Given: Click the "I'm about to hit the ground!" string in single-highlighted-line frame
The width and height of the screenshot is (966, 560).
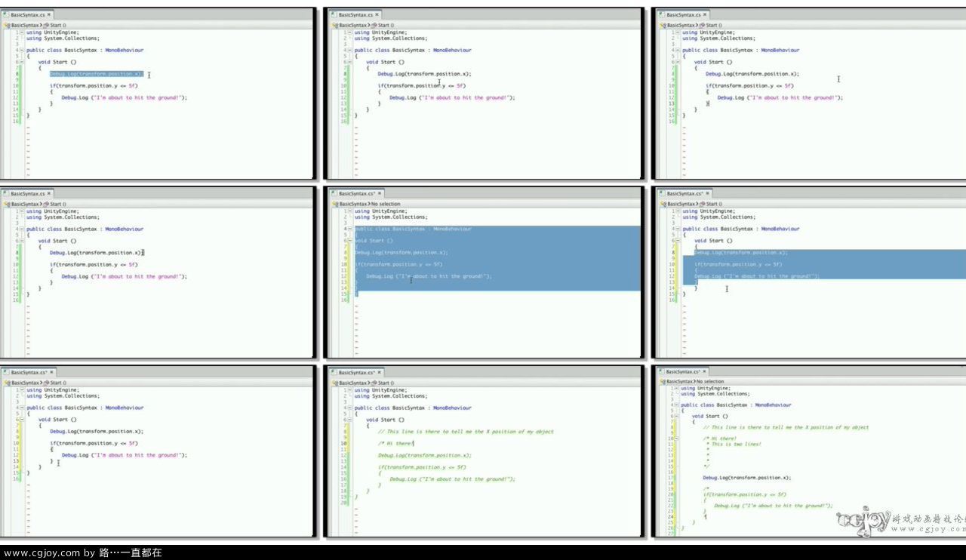Looking at the screenshot, I should [x=137, y=97].
